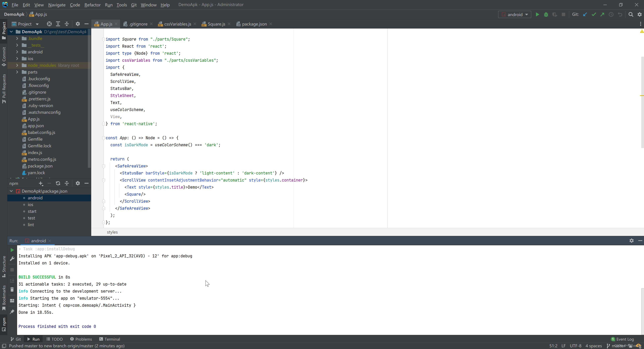The width and height of the screenshot is (644, 349).
Task: Open the Event Log in status bar
Action: click(622, 339)
